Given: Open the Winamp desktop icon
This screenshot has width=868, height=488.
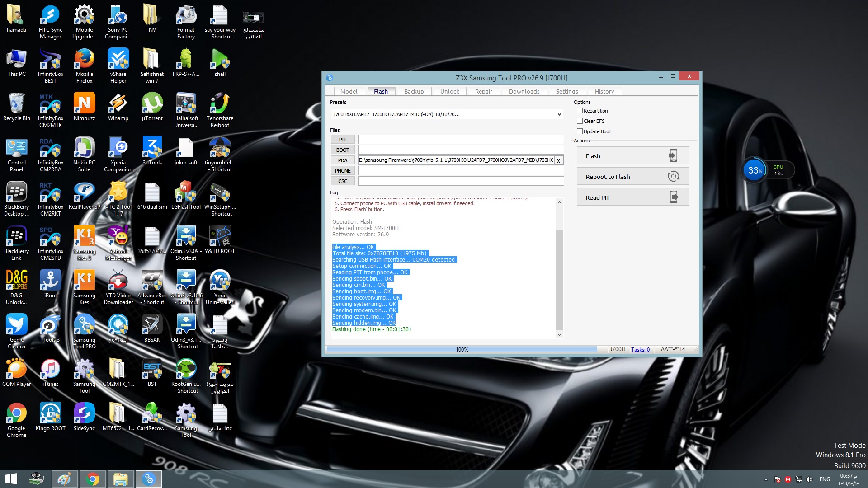Looking at the screenshot, I should point(118,107).
